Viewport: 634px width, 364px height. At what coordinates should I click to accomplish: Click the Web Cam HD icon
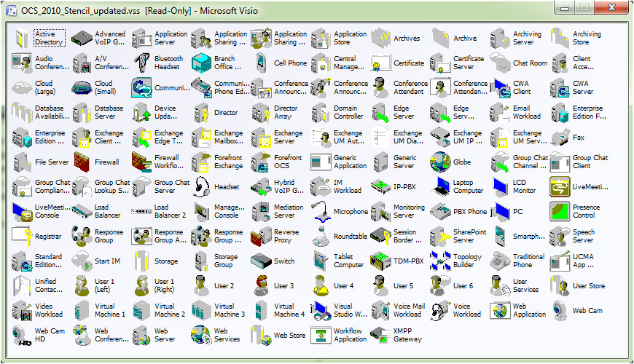tap(23, 336)
